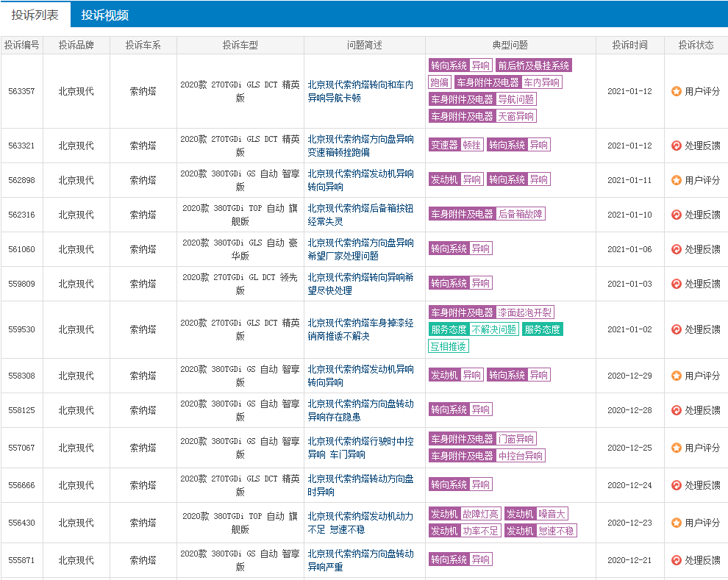Click the green 互相推诿 tag
Screen dimensions: 728x580
pyautogui.click(x=449, y=346)
